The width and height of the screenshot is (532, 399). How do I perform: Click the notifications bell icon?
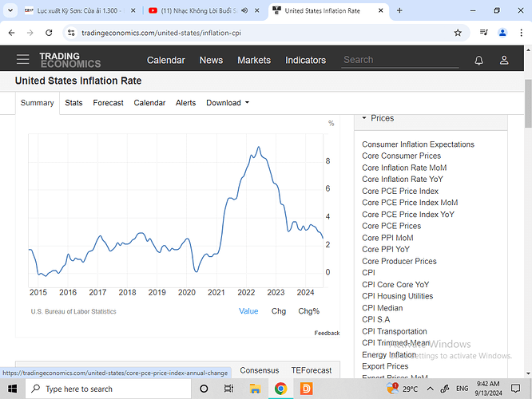pyautogui.click(x=478, y=60)
